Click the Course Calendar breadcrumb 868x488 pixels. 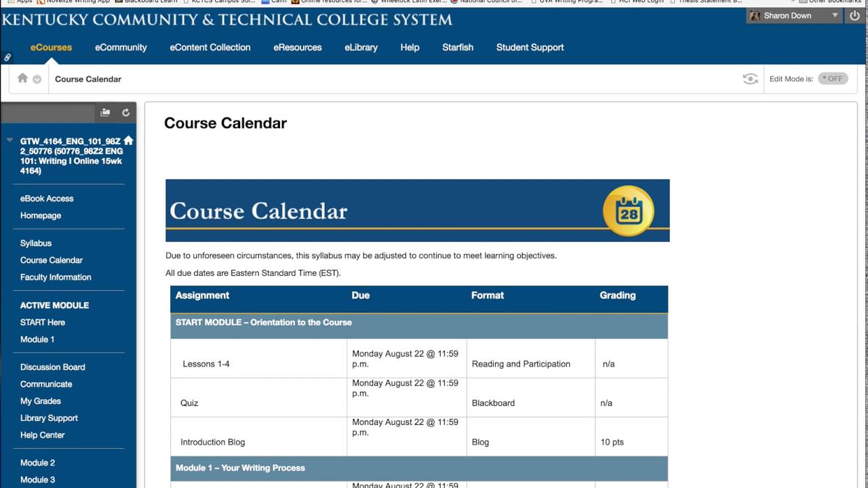coord(88,79)
